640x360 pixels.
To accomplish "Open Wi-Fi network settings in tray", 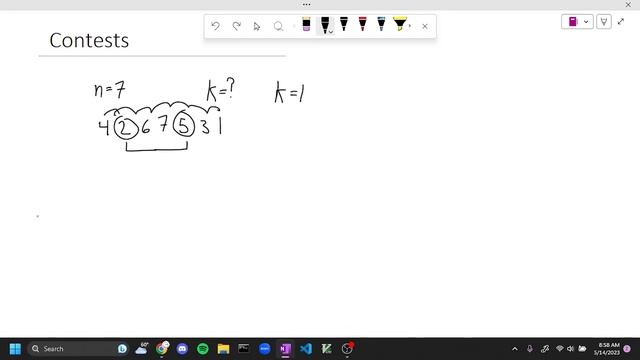I will 560,349.
